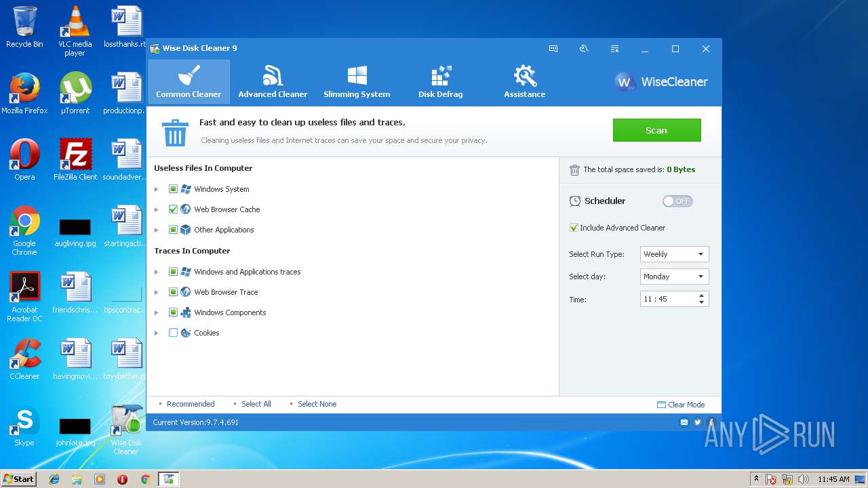Click the Other Applications cube icon

[186, 230]
